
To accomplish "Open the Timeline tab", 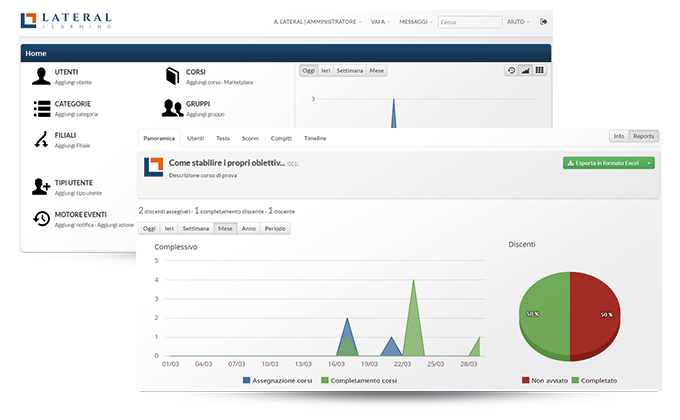I will (x=315, y=138).
